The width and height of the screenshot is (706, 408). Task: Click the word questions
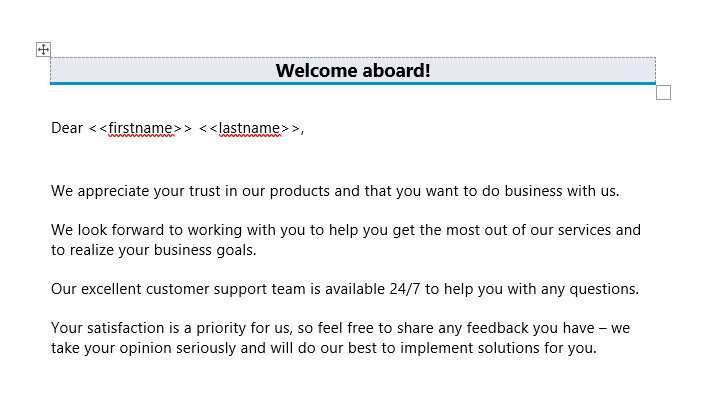[604, 289]
